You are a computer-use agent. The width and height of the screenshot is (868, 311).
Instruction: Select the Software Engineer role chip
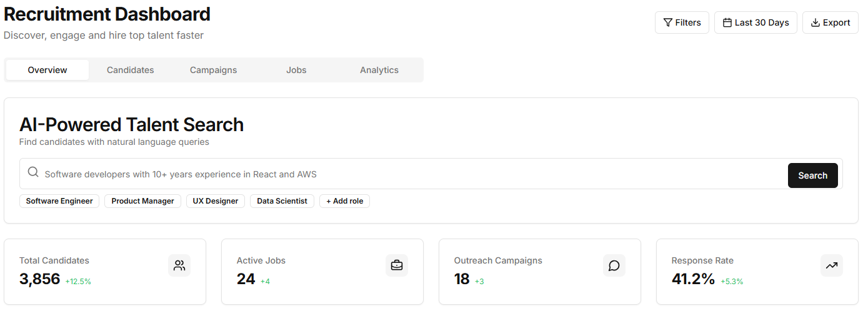pos(59,201)
